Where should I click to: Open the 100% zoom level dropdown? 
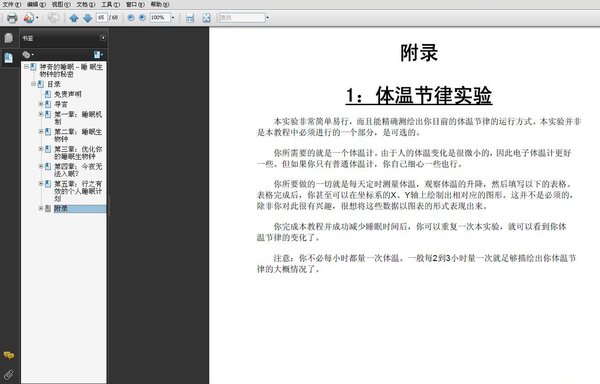(x=173, y=18)
